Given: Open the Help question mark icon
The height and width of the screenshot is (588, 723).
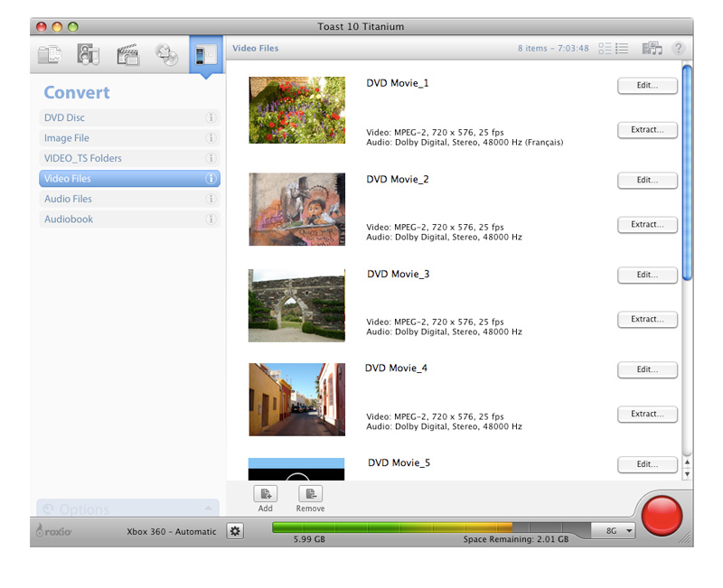Looking at the screenshot, I should (677, 49).
